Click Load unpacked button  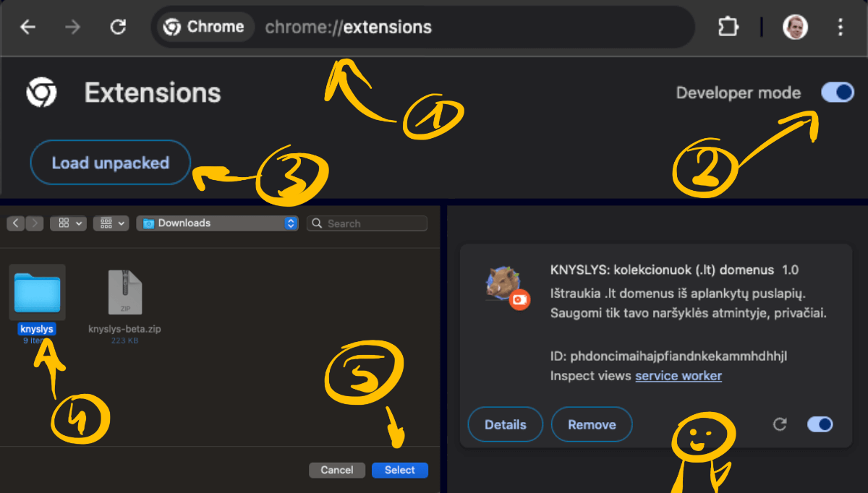(110, 163)
